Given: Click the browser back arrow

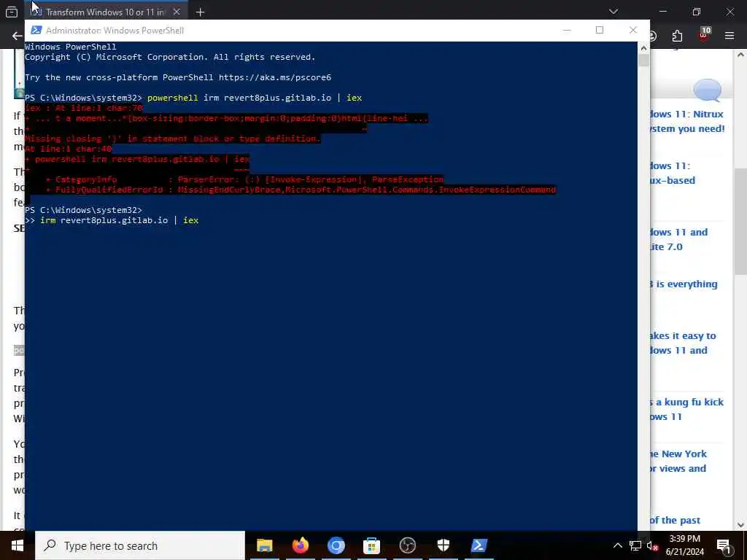Looking at the screenshot, I should (x=18, y=36).
